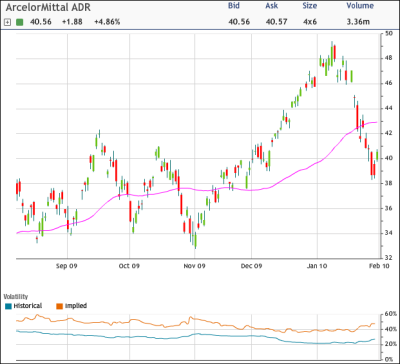Click the Ask column header
Viewport: 400px width, 364px height.
[x=272, y=6]
